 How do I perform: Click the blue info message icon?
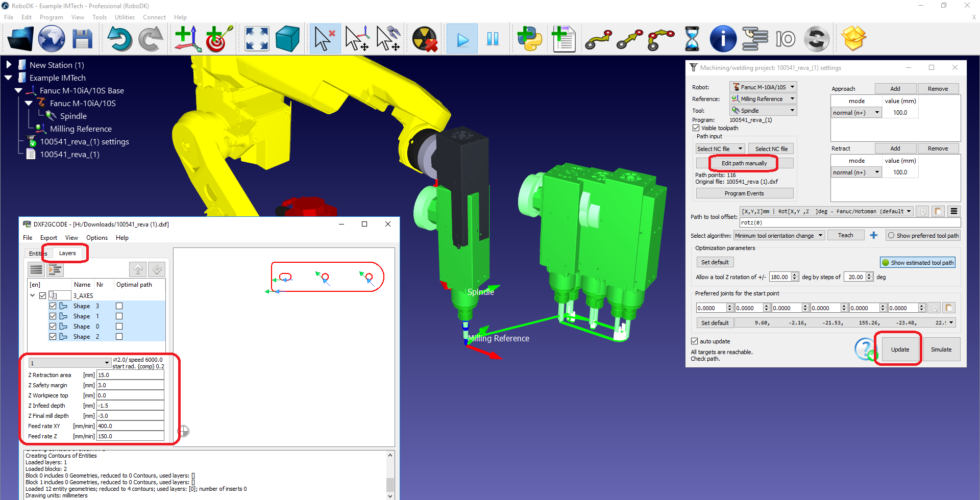tap(723, 39)
